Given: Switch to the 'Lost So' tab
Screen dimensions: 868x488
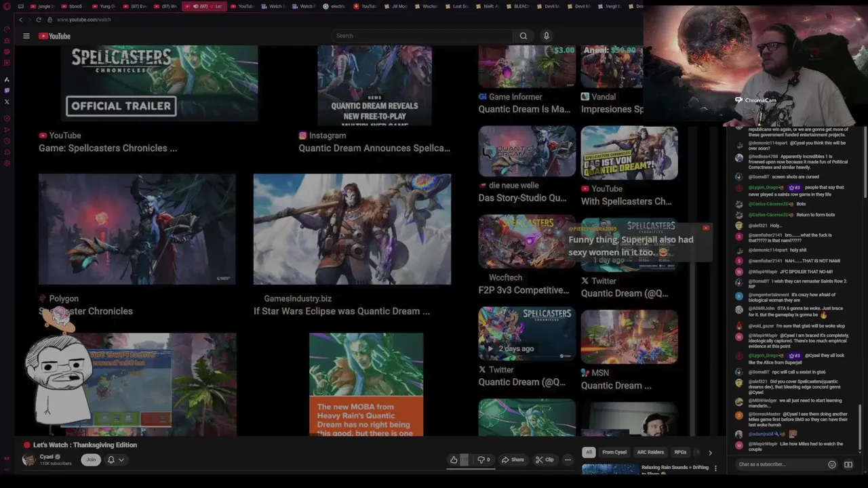Looking at the screenshot, I should coord(456,6).
